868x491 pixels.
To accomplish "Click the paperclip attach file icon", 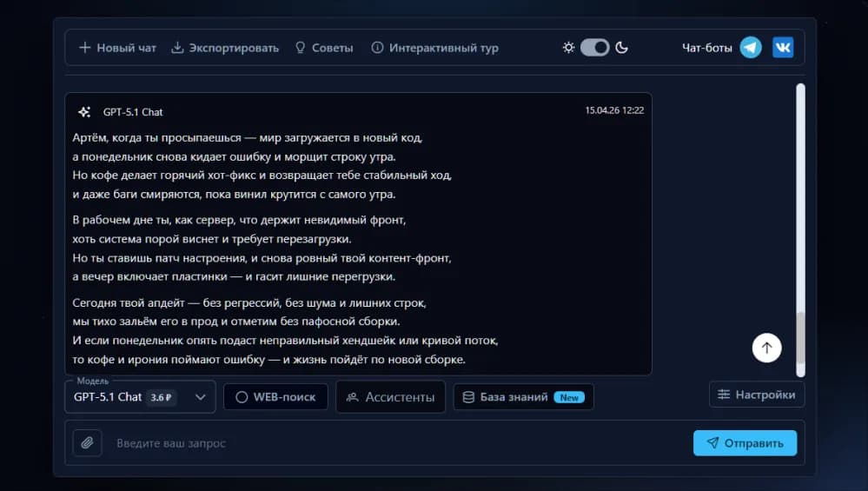I will [87, 443].
